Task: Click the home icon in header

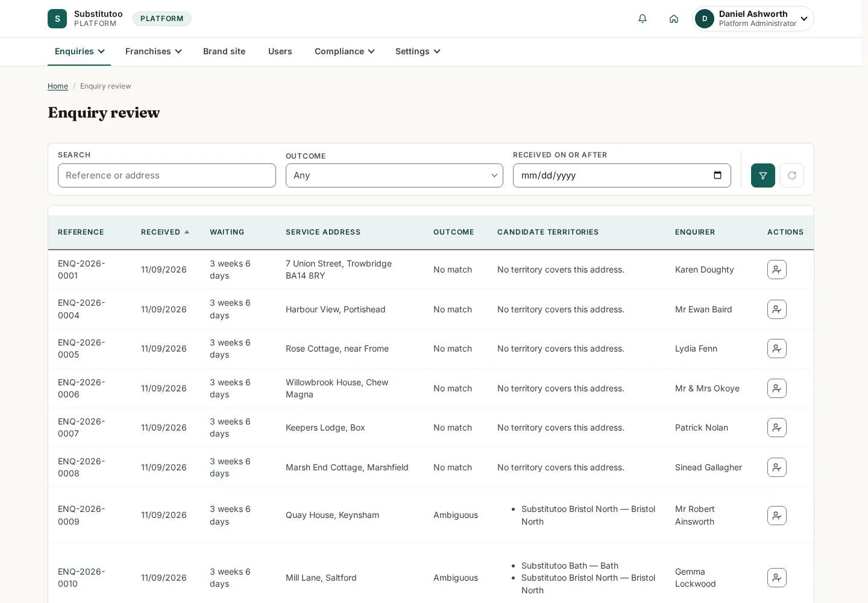Action: [674, 19]
